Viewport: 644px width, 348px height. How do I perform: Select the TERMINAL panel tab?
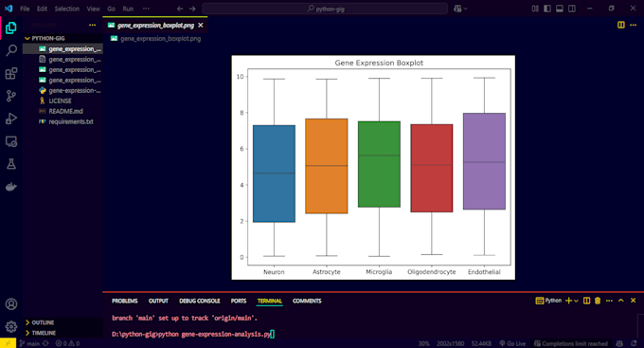point(269,302)
